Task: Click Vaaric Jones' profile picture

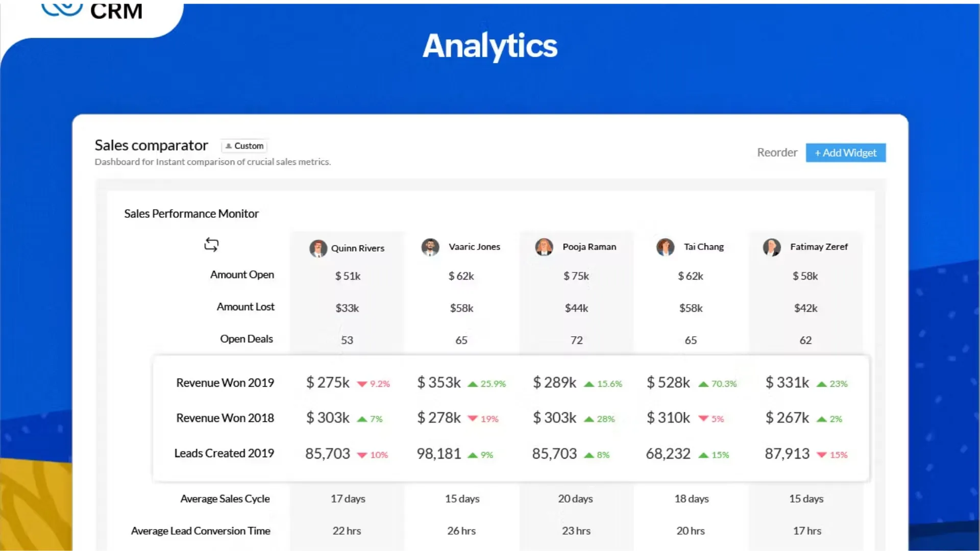Action: [x=430, y=247]
